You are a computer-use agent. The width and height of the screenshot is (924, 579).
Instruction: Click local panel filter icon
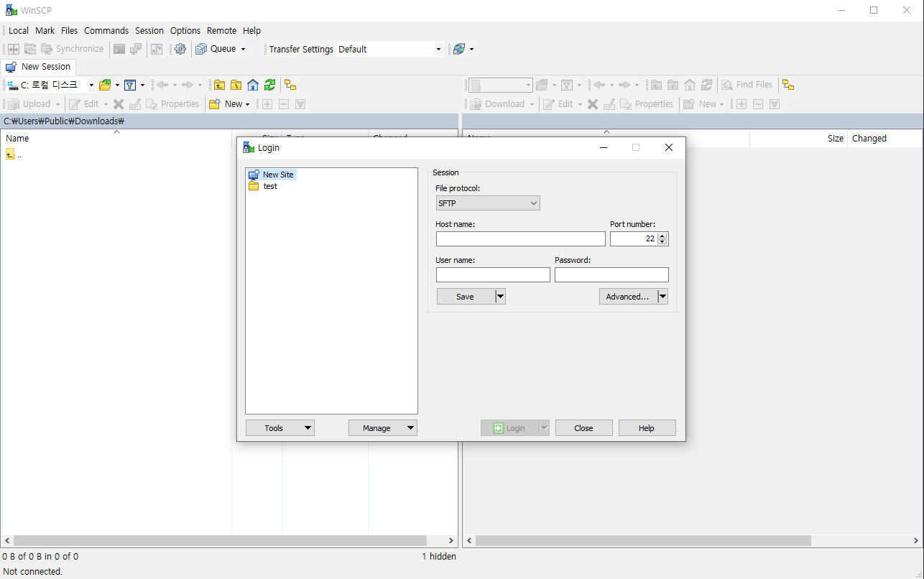(130, 85)
